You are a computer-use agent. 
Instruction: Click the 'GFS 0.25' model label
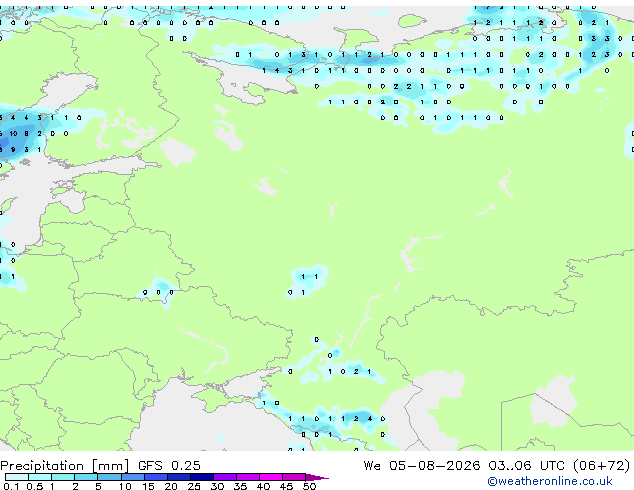point(169,466)
